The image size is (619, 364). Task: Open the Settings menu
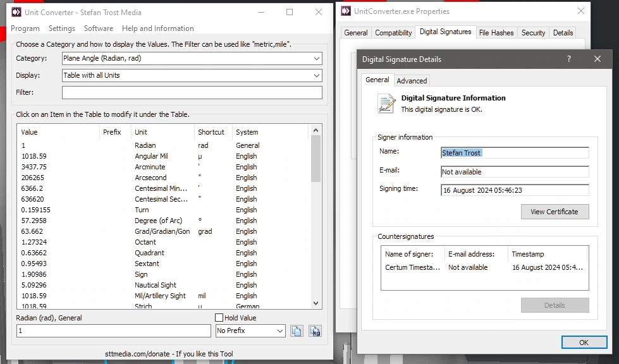pos(61,28)
